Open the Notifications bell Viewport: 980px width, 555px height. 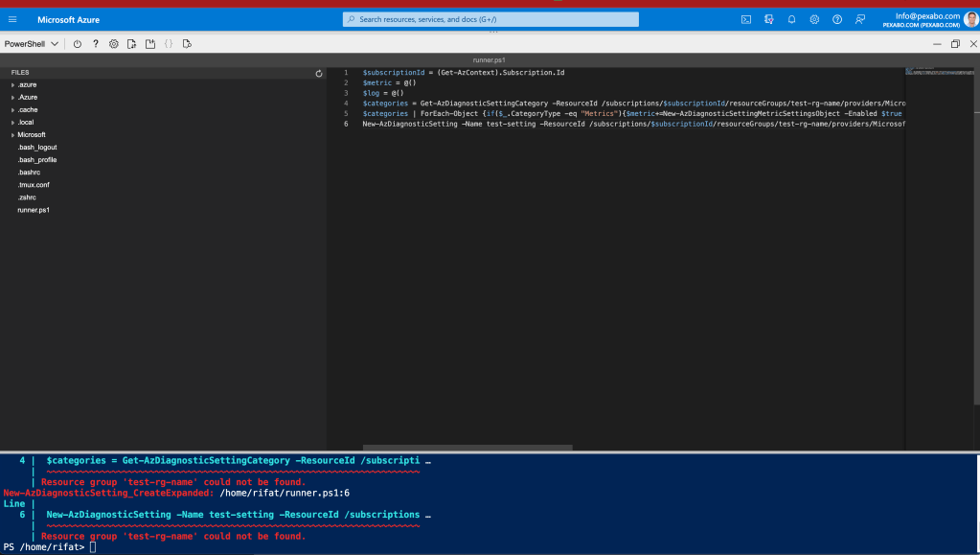(791, 19)
